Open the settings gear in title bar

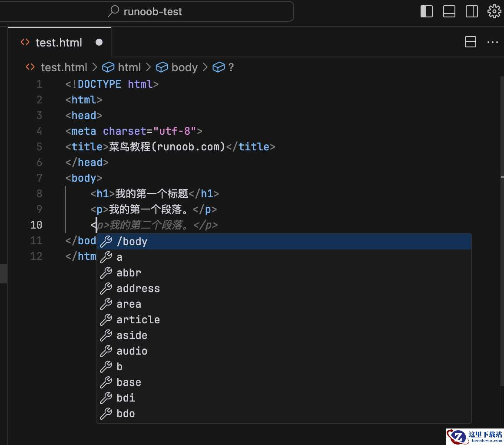[x=494, y=11]
